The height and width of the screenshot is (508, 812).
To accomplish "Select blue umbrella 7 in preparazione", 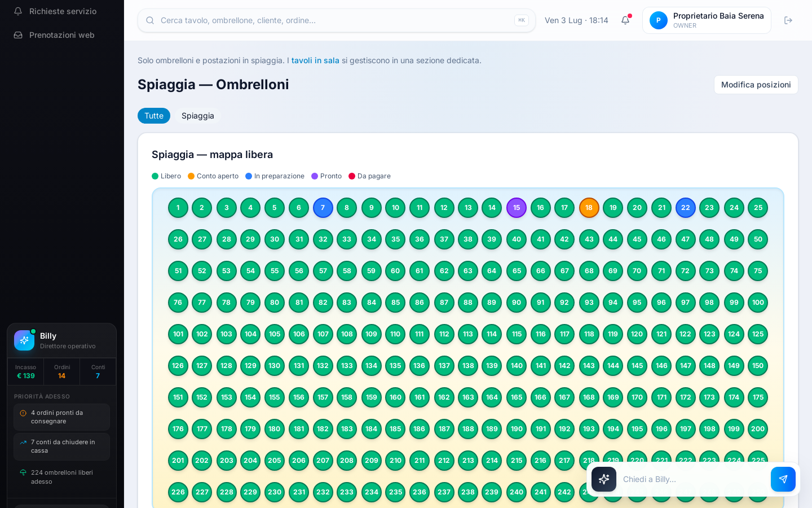I will [x=323, y=208].
